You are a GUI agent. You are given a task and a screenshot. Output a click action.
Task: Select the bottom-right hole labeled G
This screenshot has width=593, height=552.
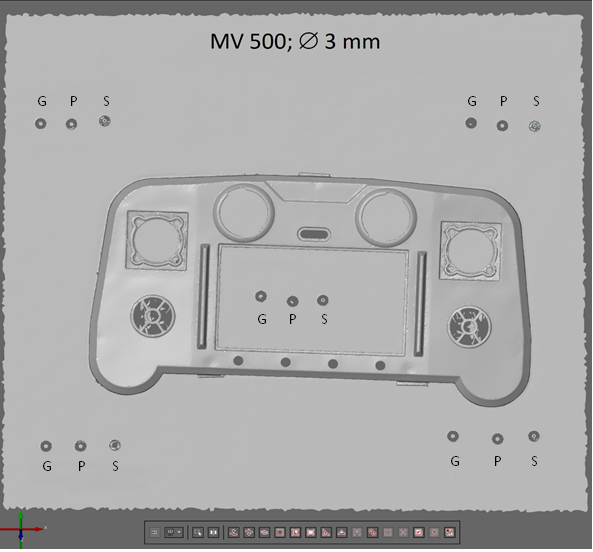(x=453, y=436)
